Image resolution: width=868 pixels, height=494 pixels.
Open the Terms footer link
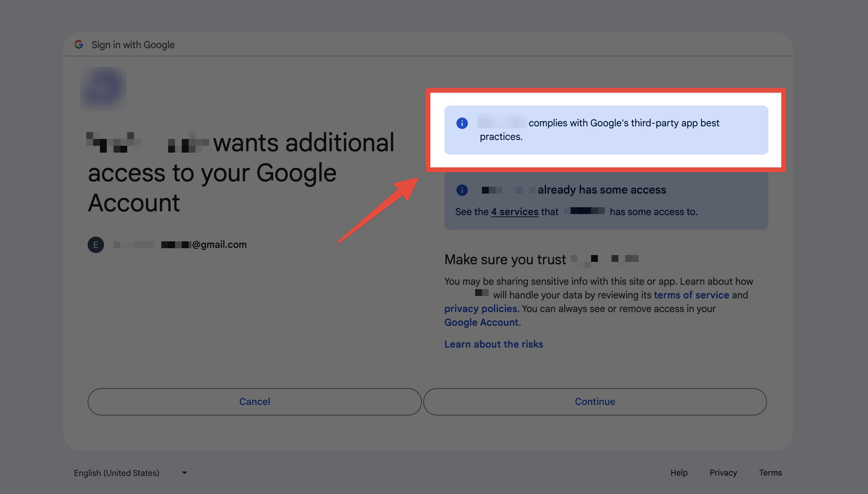tap(770, 473)
